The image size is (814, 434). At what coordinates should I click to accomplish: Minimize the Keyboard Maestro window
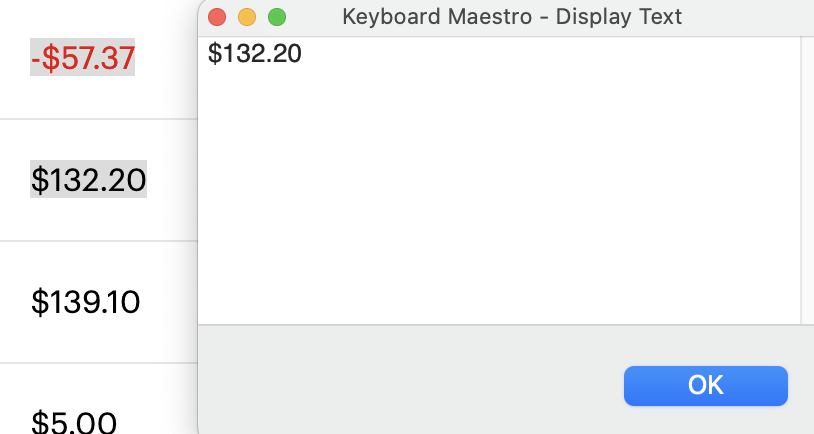pyautogui.click(x=247, y=17)
